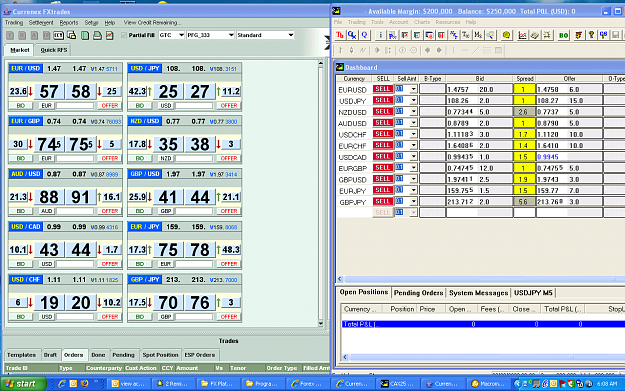Open the Trading menu in FXtrades

click(x=14, y=23)
